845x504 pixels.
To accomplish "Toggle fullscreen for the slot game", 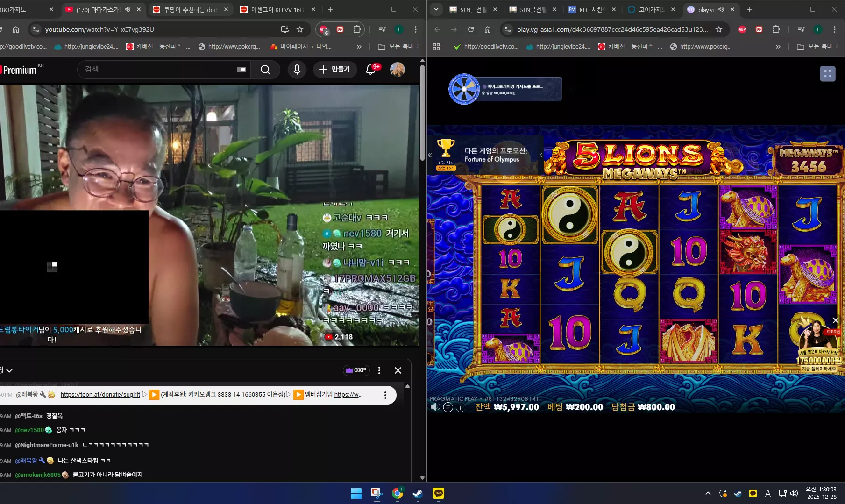I will click(x=828, y=73).
